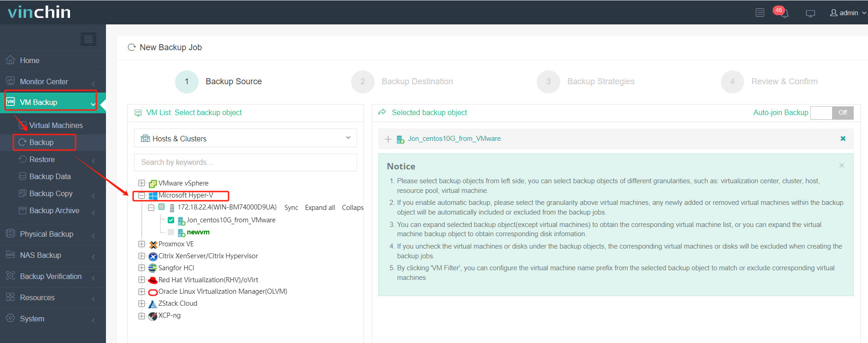Click the Microsoft Hyper-V Windows icon
The height and width of the screenshot is (343, 868).
pos(153,196)
